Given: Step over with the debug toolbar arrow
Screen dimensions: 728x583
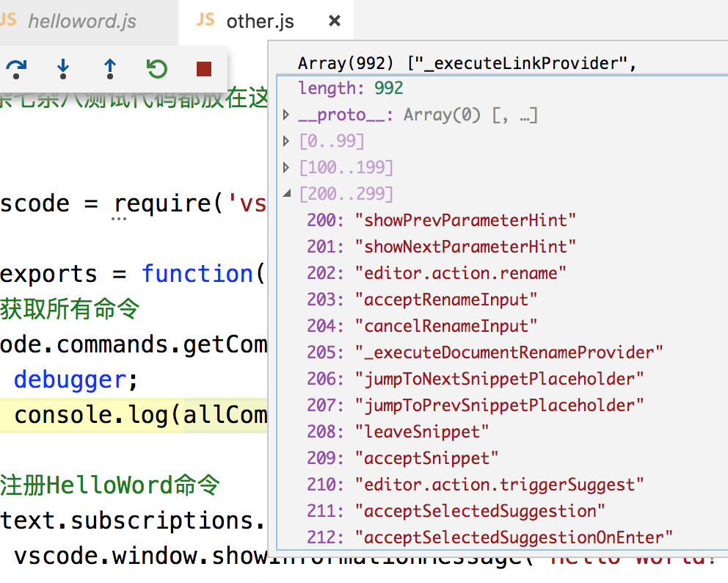Looking at the screenshot, I should pyautogui.click(x=16, y=69).
